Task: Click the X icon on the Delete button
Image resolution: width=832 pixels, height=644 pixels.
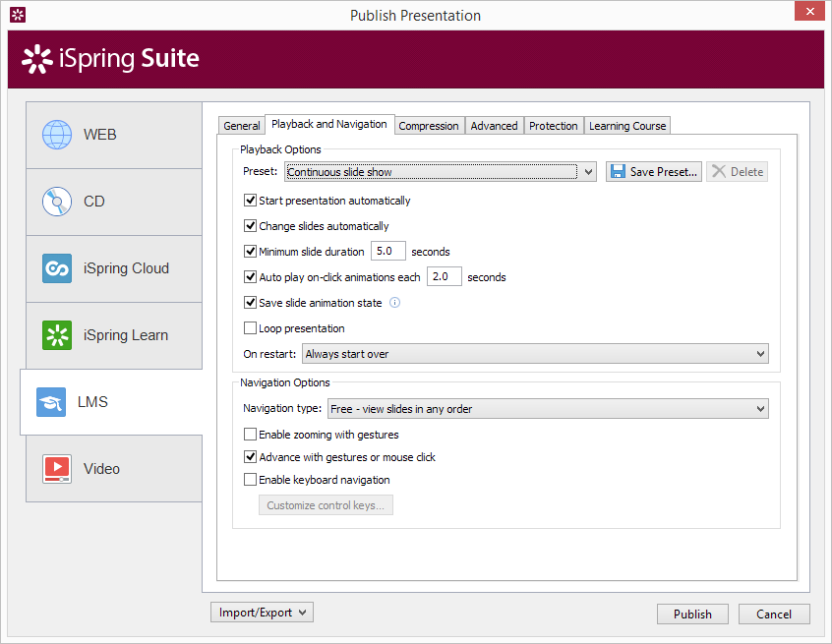Action: [x=719, y=171]
